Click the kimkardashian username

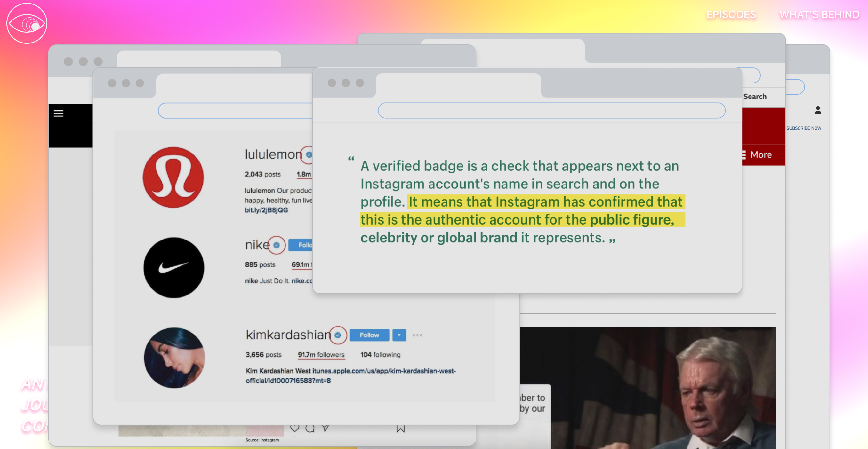(x=288, y=335)
